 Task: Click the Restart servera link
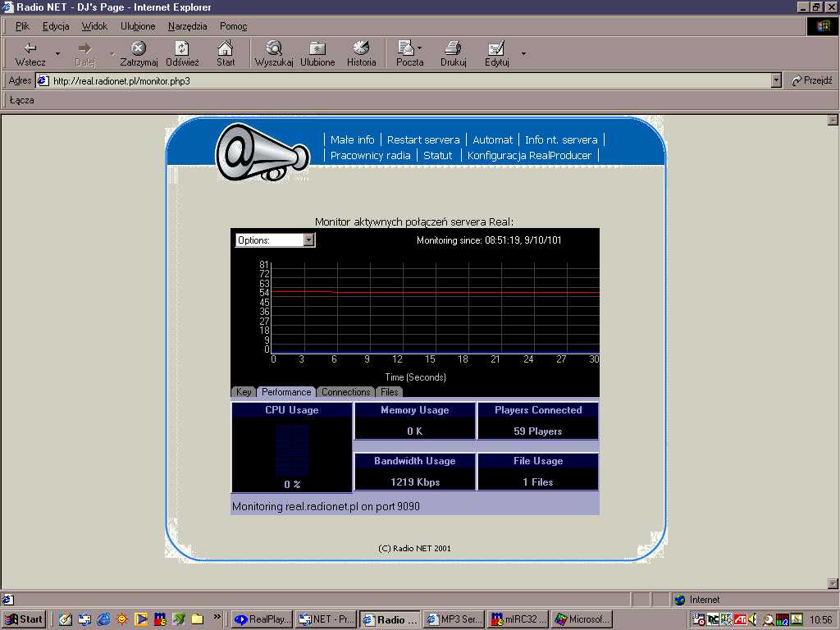[423, 139]
